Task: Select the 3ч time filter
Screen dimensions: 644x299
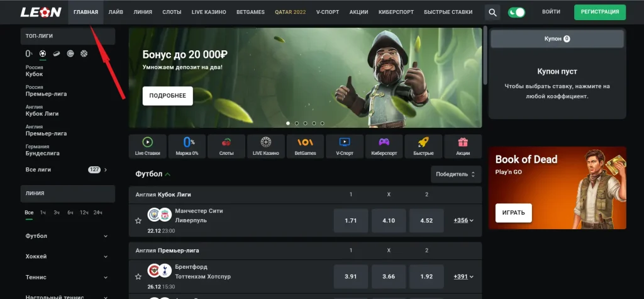Action: pyautogui.click(x=56, y=213)
